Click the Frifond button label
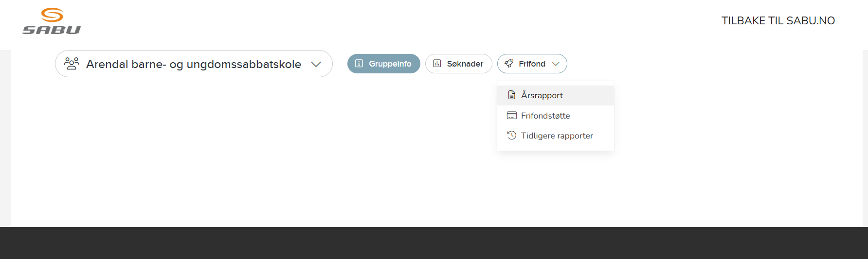 pyautogui.click(x=532, y=64)
